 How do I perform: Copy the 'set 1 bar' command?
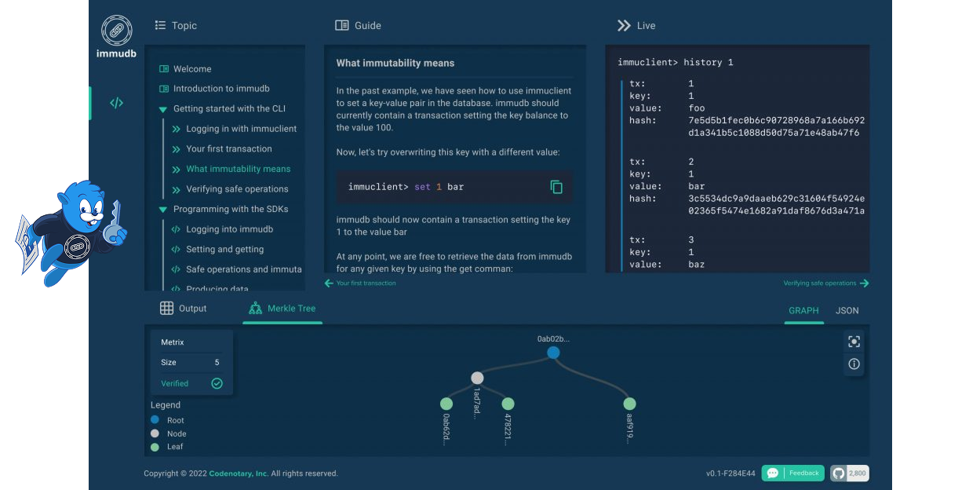pos(556,187)
